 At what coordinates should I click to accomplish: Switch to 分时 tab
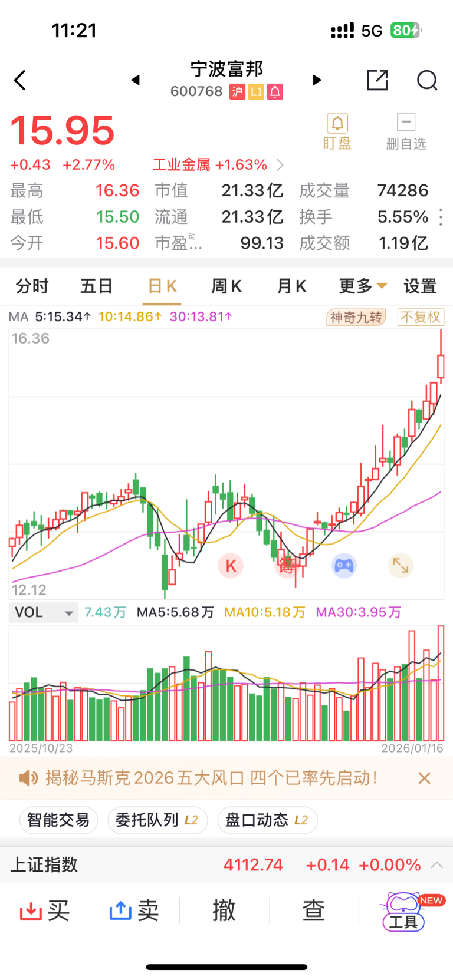(32, 286)
